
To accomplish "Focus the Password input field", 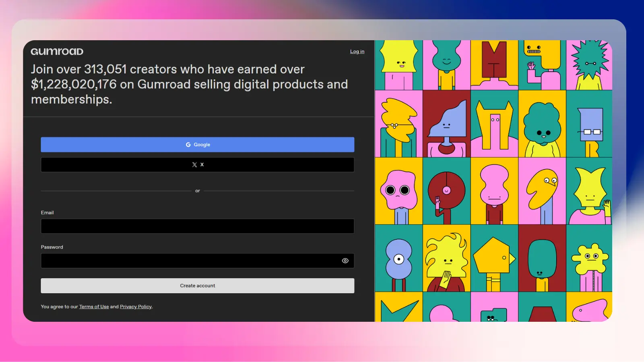I will (198, 261).
